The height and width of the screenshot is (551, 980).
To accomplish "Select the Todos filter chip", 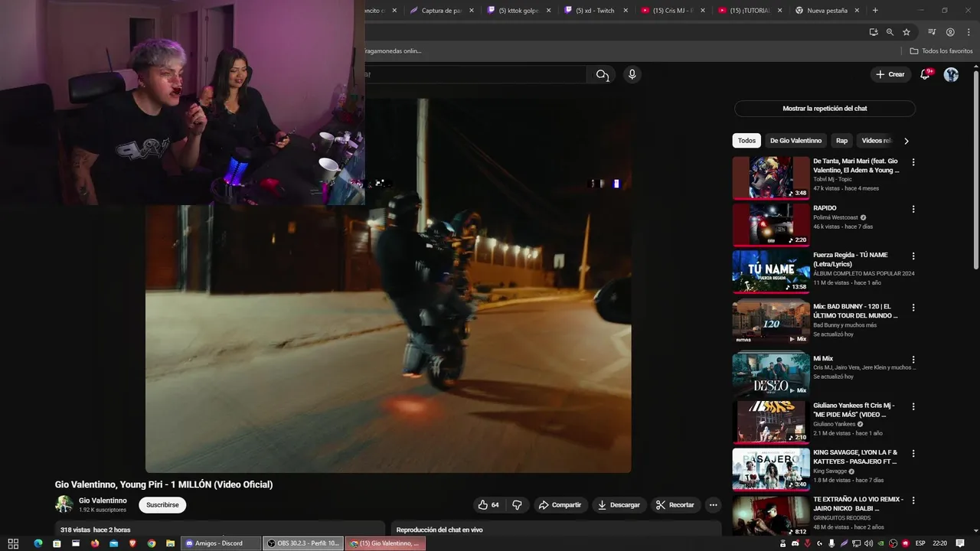I will [746, 141].
